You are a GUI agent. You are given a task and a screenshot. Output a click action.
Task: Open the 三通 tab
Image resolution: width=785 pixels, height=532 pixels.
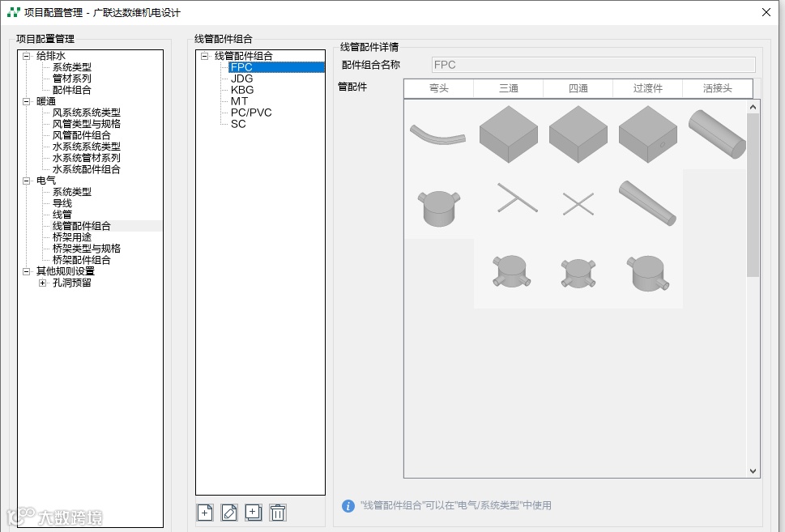[508, 88]
